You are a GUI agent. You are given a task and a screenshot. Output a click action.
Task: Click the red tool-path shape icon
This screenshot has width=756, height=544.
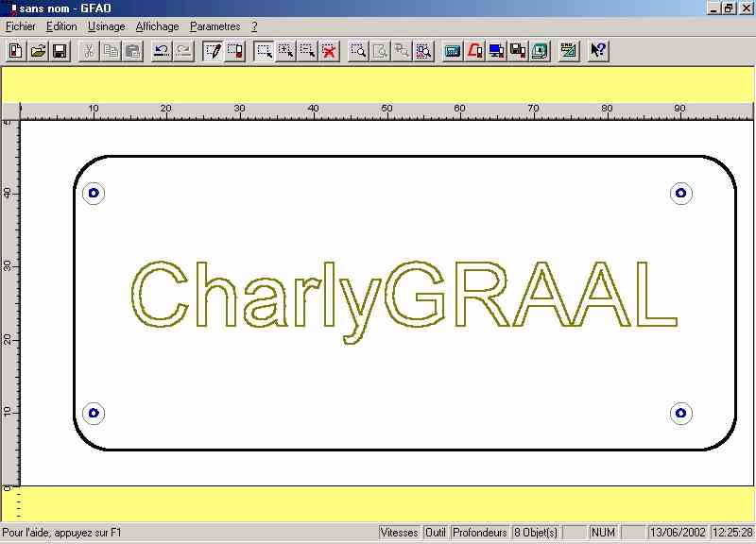(x=474, y=51)
